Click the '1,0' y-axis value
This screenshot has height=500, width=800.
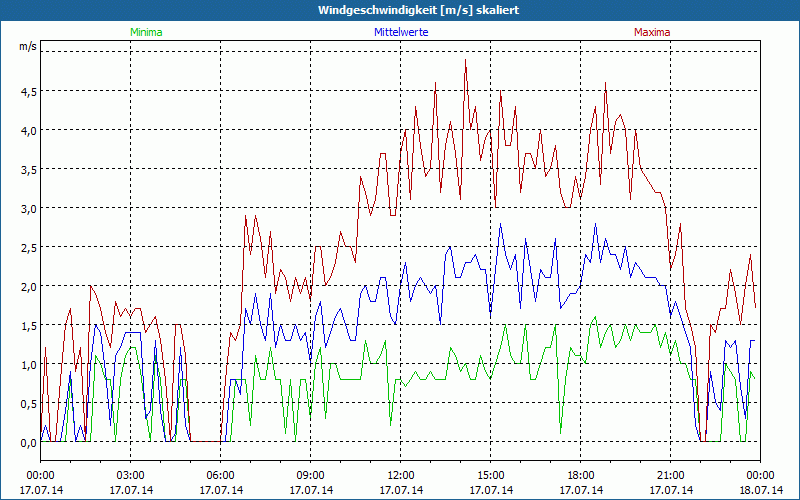tap(29, 365)
